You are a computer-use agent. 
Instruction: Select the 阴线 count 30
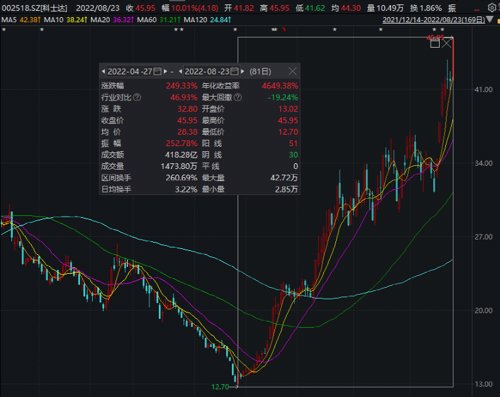pyautogui.click(x=293, y=155)
